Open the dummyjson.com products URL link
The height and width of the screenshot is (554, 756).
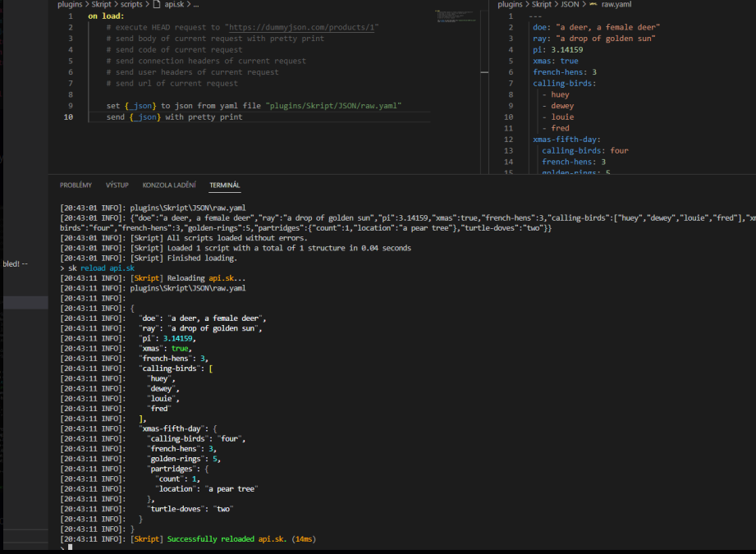[x=303, y=27]
